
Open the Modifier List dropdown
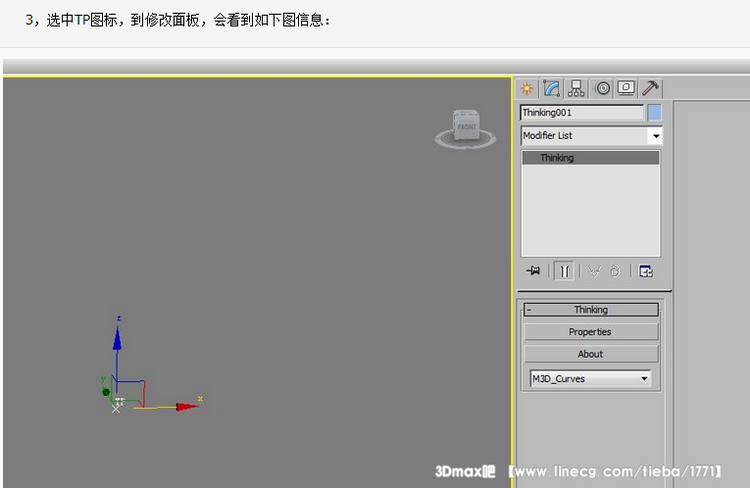click(x=591, y=136)
